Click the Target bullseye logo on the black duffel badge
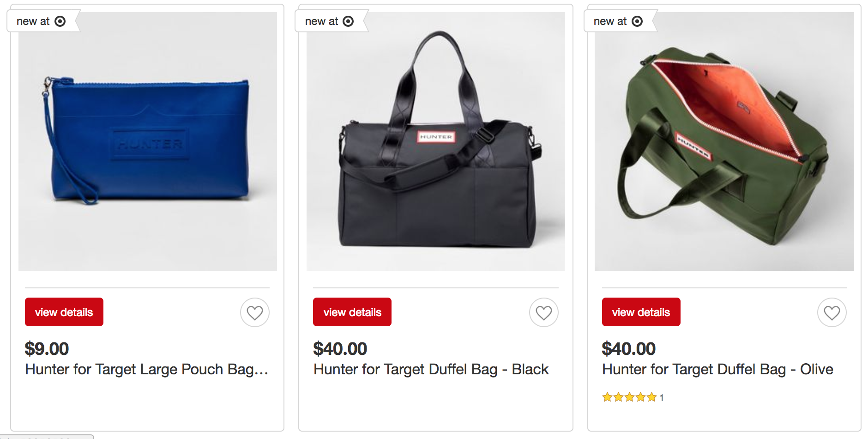 [x=348, y=21]
